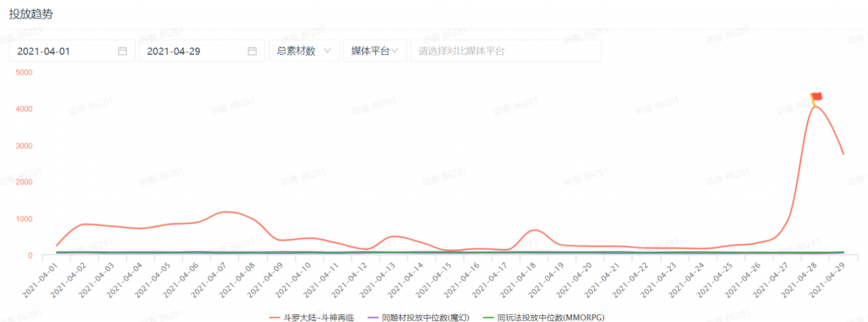Expand the 请选择对比媒体平台 selector
This screenshot has height=322, width=868.
point(505,51)
